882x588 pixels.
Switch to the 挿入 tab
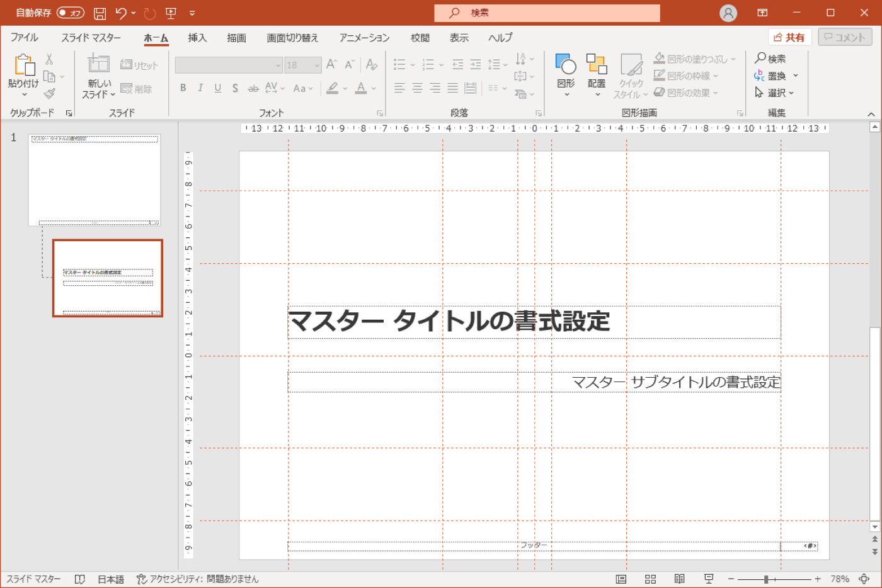[x=197, y=38]
